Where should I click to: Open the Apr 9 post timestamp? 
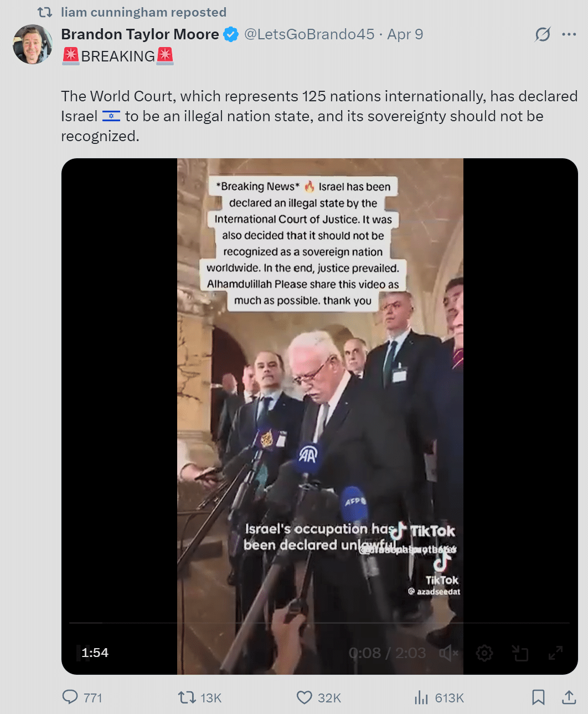tap(405, 34)
